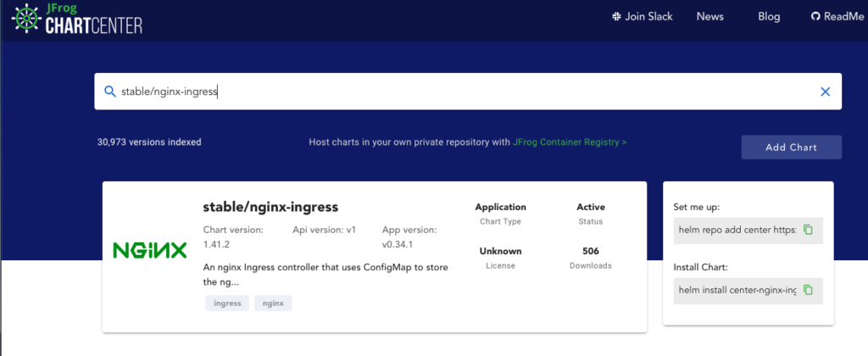The width and height of the screenshot is (868, 356).
Task: Click the JFrog ChartCenter helm logo
Action: pyautogui.click(x=21, y=19)
